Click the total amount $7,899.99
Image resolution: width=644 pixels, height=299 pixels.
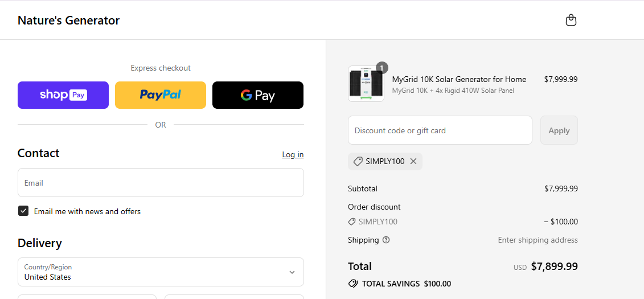pyautogui.click(x=555, y=267)
